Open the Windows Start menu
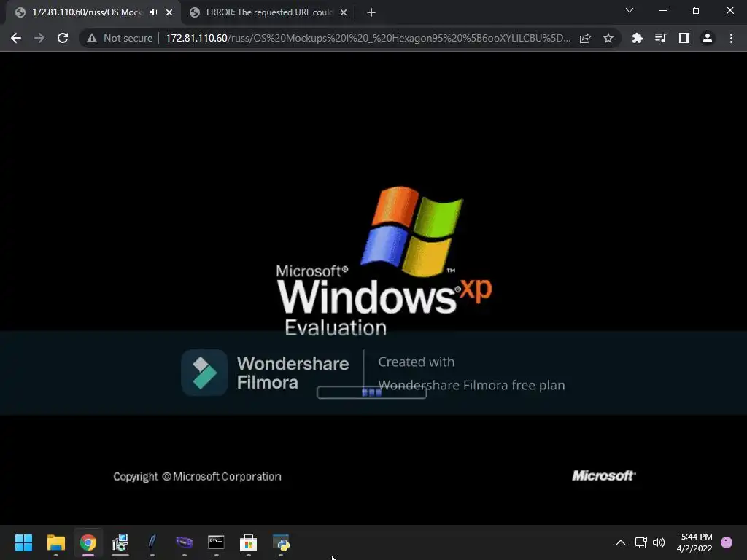 point(23,542)
